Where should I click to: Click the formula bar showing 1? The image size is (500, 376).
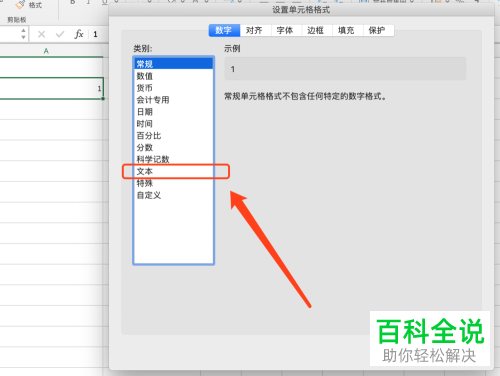click(x=99, y=34)
